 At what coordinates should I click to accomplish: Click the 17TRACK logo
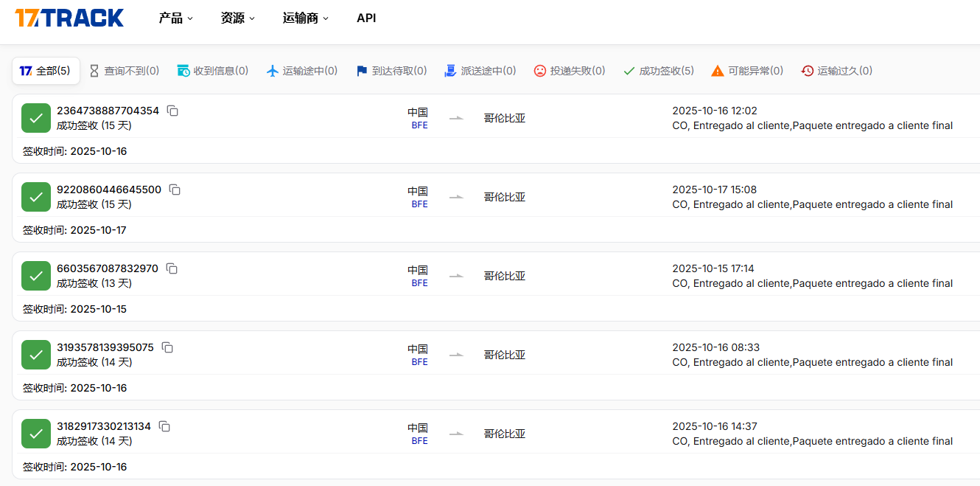point(69,18)
